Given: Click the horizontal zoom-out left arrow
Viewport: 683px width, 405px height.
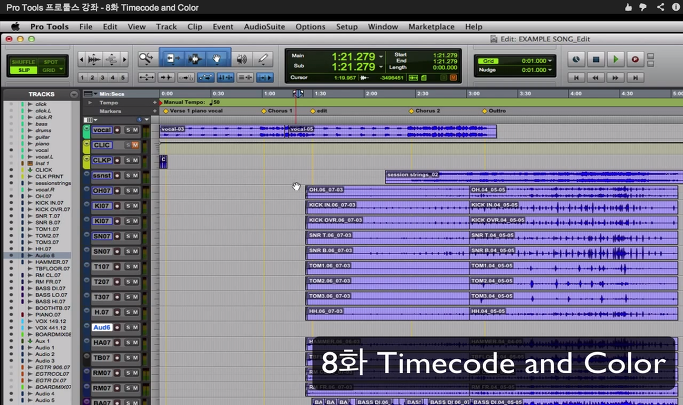Looking at the screenshot, I should tap(81, 59).
